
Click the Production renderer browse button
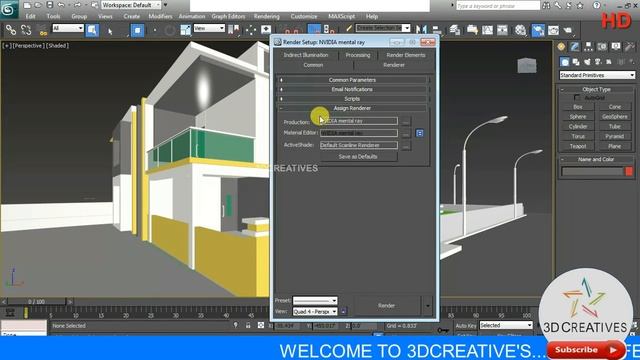tap(405, 121)
